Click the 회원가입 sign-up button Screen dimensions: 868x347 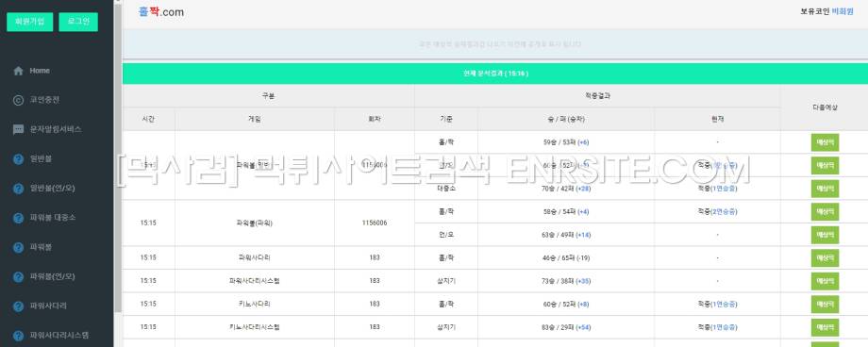30,22
